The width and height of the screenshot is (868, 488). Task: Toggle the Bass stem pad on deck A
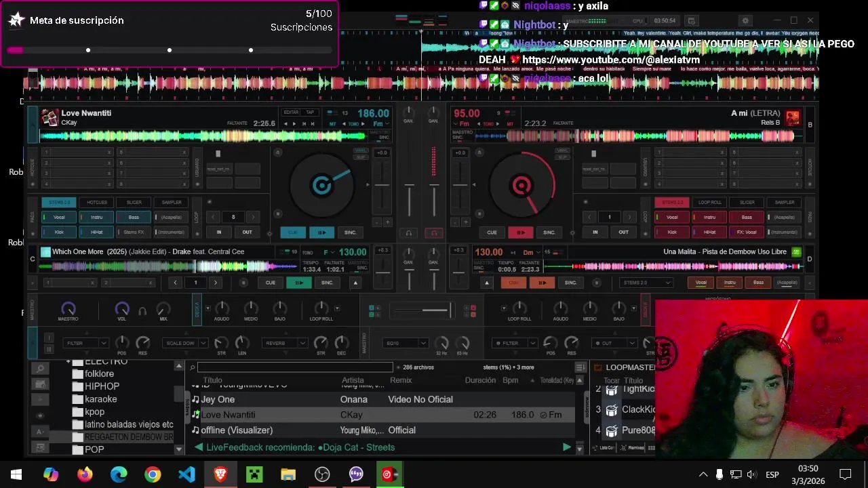tap(134, 217)
